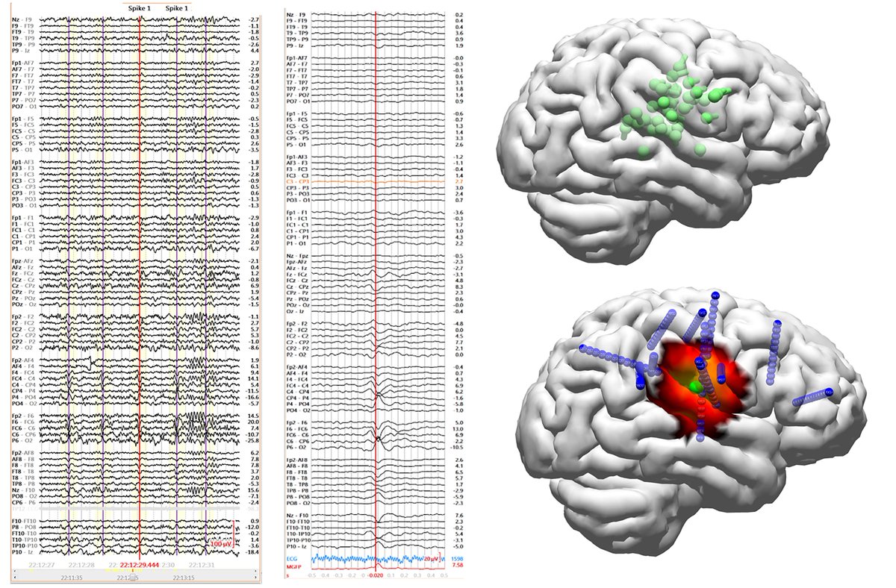This screenshot has height=588, width=896.
Task: Click the red -0.020 latency value
Action: click(x=376, y=576)
